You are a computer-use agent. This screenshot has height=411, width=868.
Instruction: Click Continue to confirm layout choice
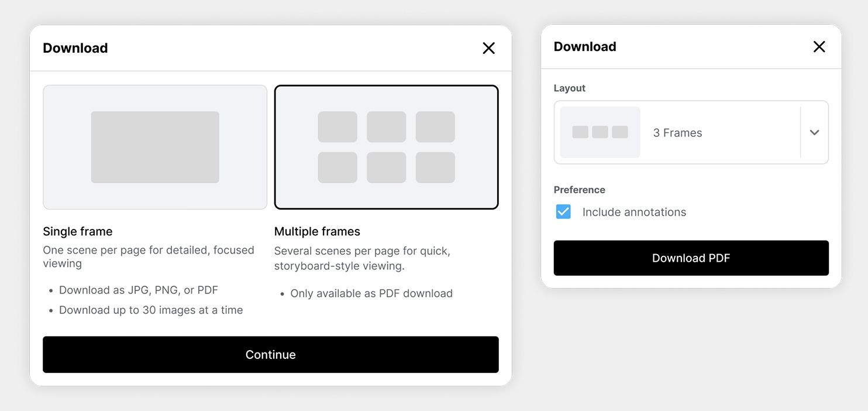pyautogui.click(x=270, y=354)
